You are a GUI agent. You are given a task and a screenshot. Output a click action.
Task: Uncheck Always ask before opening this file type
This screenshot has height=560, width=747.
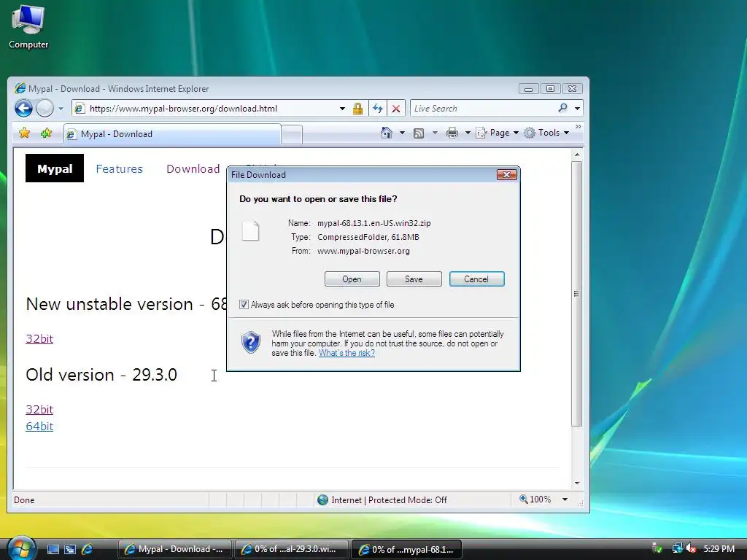pyautogui.click(x=244, y=304)
